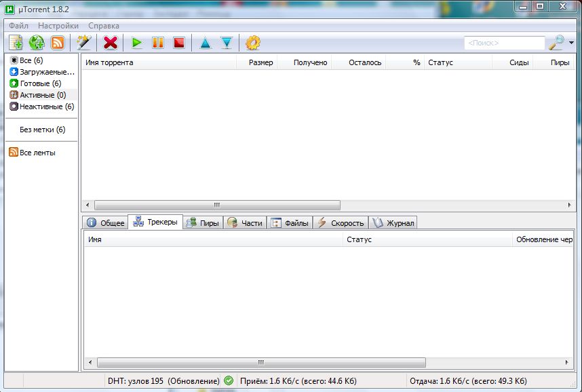Image resolution: width=582 pixels, height=392 pixels.
Task: Select Активные (0) category in sidebar
Action: [38, 95]
